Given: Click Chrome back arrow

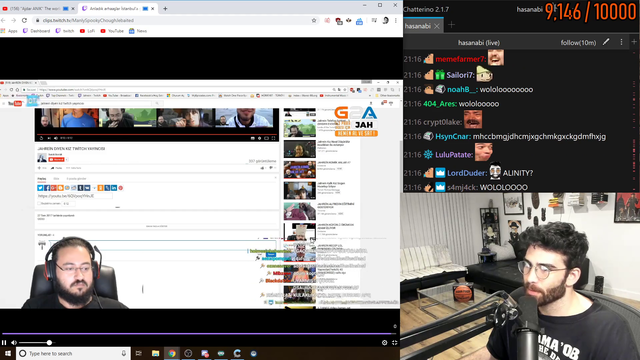Looking at the screenshot, I should 4,20.
